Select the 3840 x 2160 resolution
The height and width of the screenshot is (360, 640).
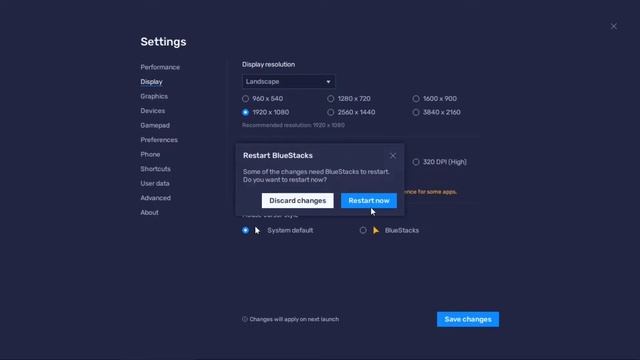pos(436,112)
